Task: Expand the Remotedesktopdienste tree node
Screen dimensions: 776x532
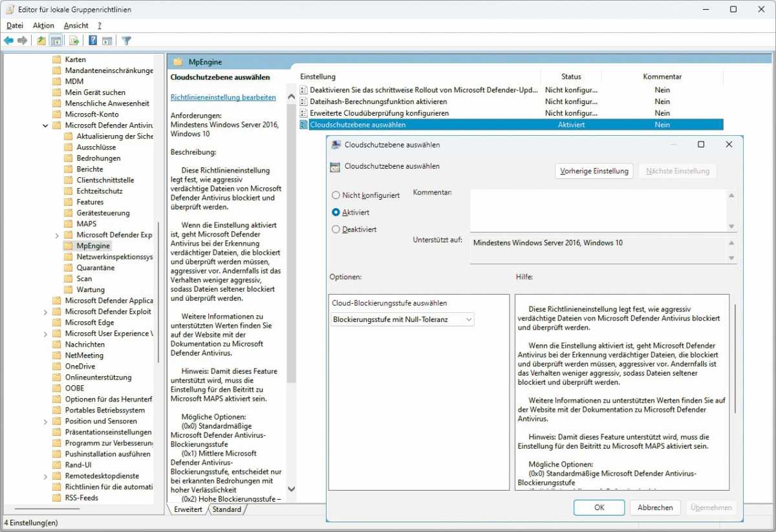Action: [45, 476]
